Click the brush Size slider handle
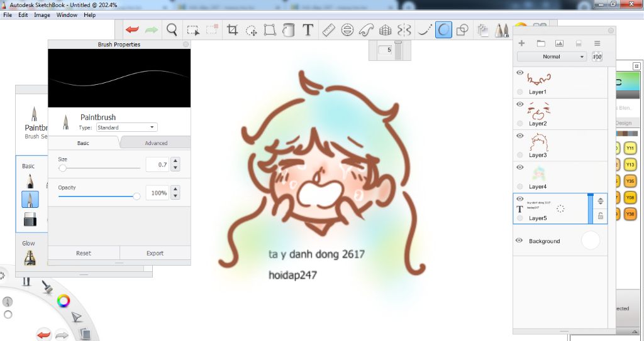This screenshot has height=341, width=644. [x=62, y=168]
